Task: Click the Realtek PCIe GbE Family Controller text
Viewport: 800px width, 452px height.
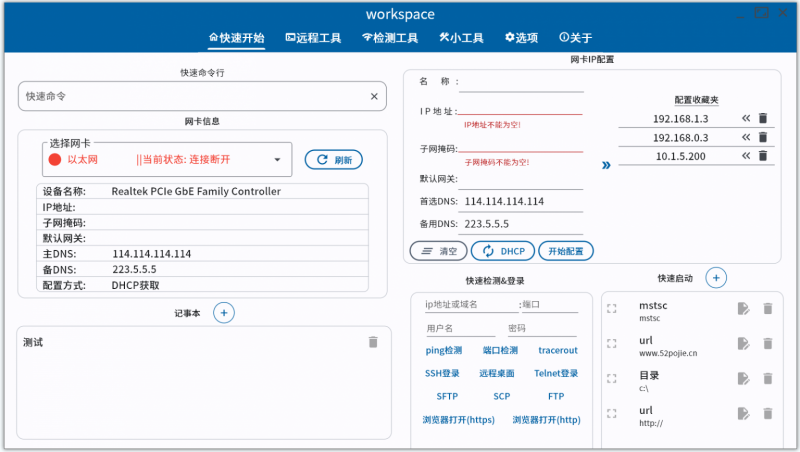Action: pos(196,191)
